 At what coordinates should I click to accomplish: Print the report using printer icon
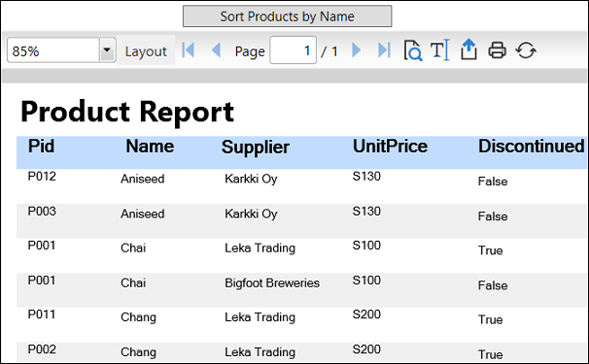coord(497,50)
